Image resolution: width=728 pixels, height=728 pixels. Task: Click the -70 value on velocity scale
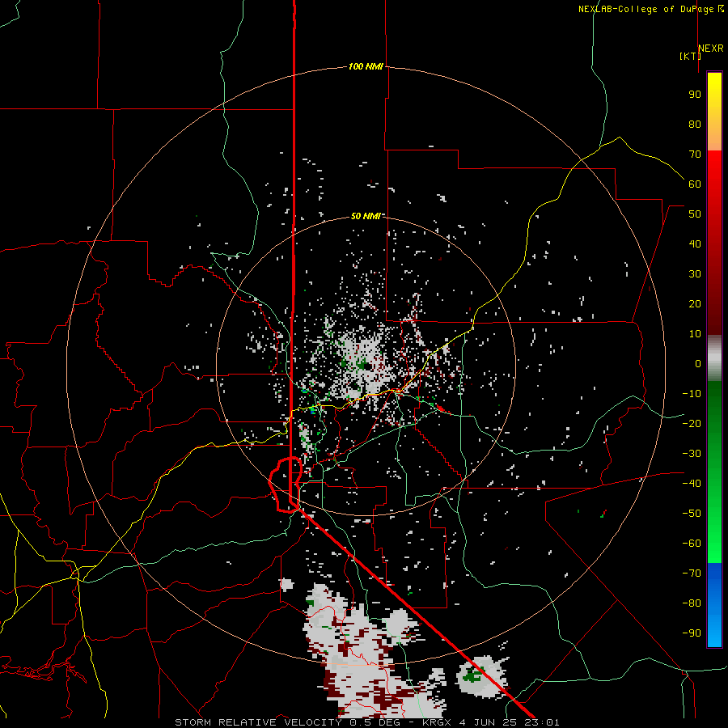coord(692,574)
